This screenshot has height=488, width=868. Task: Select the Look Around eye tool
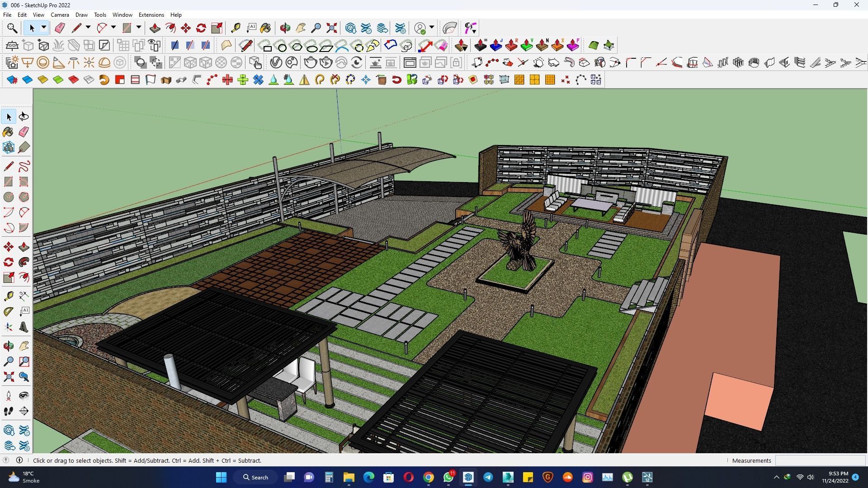pyautogui.click(x=24, y=396)
